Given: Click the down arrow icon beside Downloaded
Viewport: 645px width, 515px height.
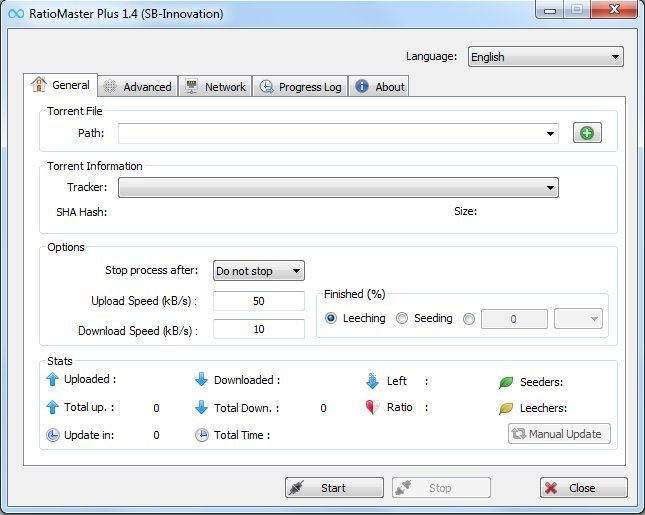Looking at the screenshot, I should click(x=201, y=379).
